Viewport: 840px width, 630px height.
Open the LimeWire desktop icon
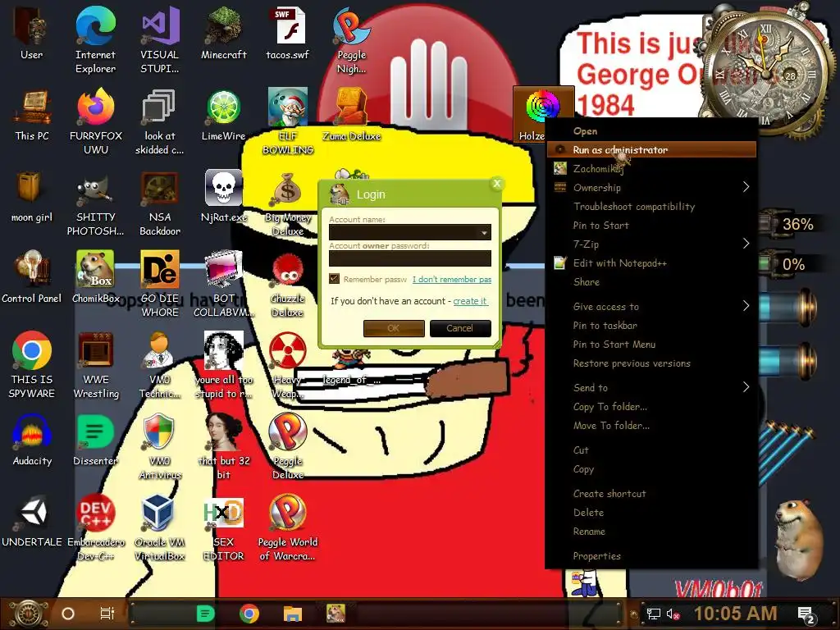click(x=223, y=114)
